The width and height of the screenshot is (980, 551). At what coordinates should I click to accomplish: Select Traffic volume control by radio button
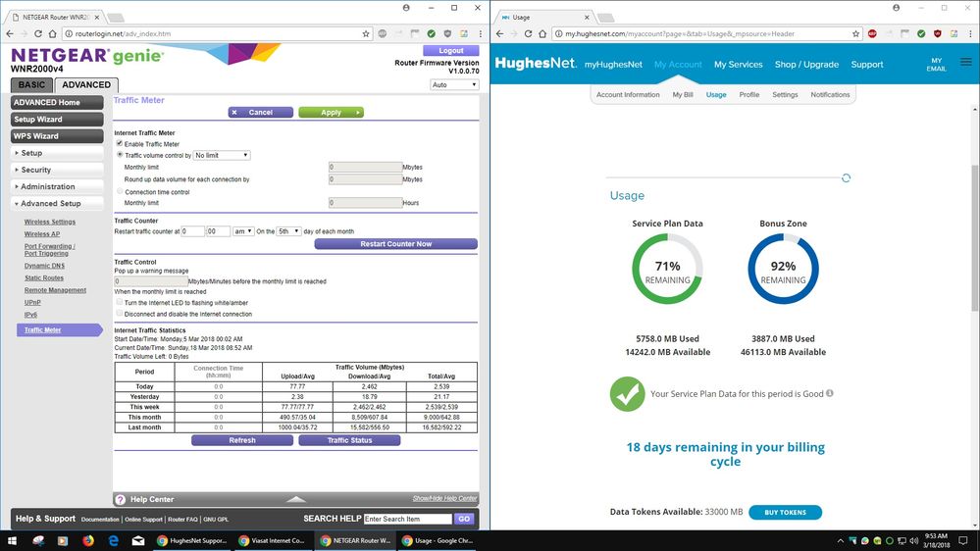(120, 155)
